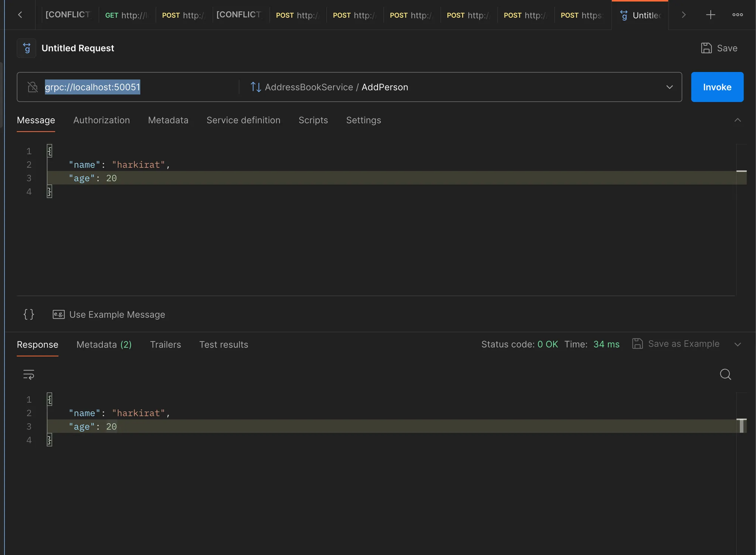Click the "name": "harkirat" line in message editor

click(x=119, y=165)
